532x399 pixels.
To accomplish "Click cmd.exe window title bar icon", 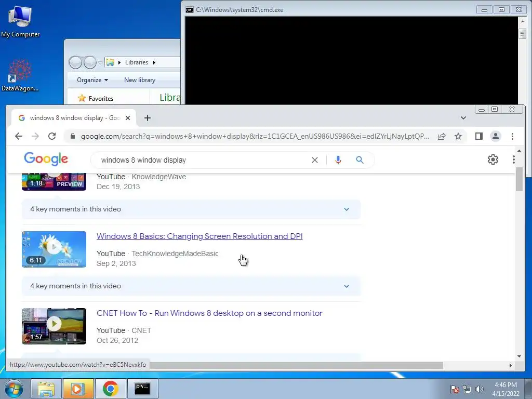I will pyautogui.click(x=189, y=10).
